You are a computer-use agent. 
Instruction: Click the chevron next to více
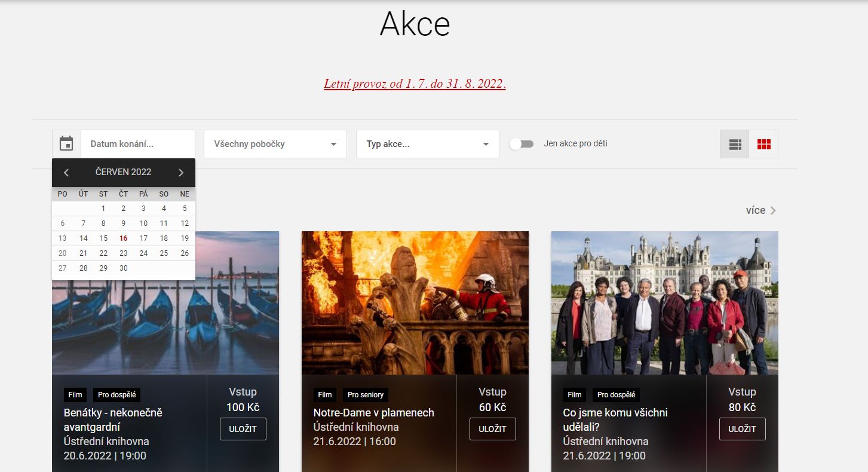point(773,210)
